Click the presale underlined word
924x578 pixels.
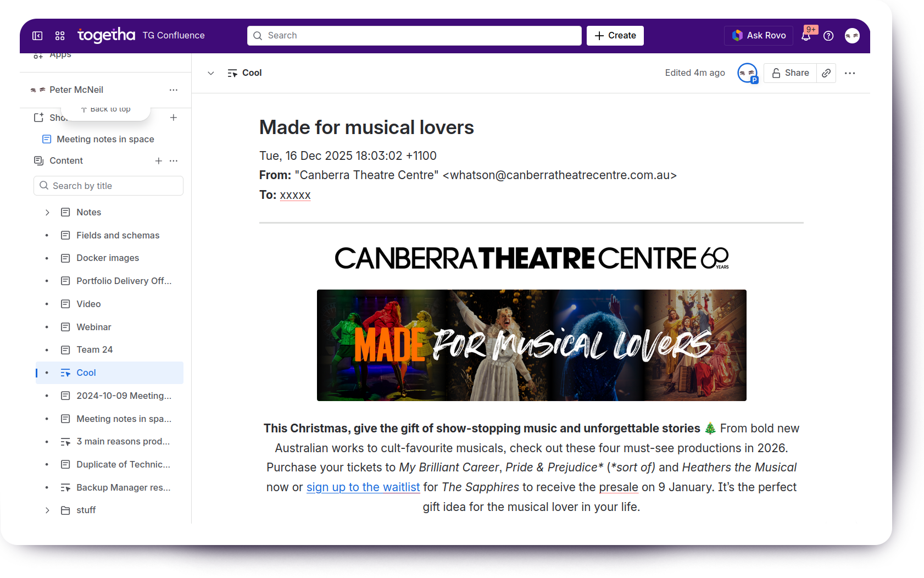point(619,487)
